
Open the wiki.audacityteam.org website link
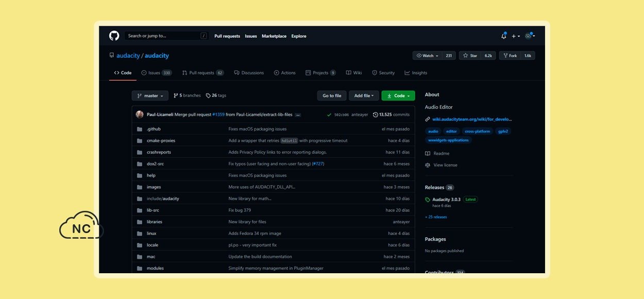pyautogui.click(x=472, y=119)
